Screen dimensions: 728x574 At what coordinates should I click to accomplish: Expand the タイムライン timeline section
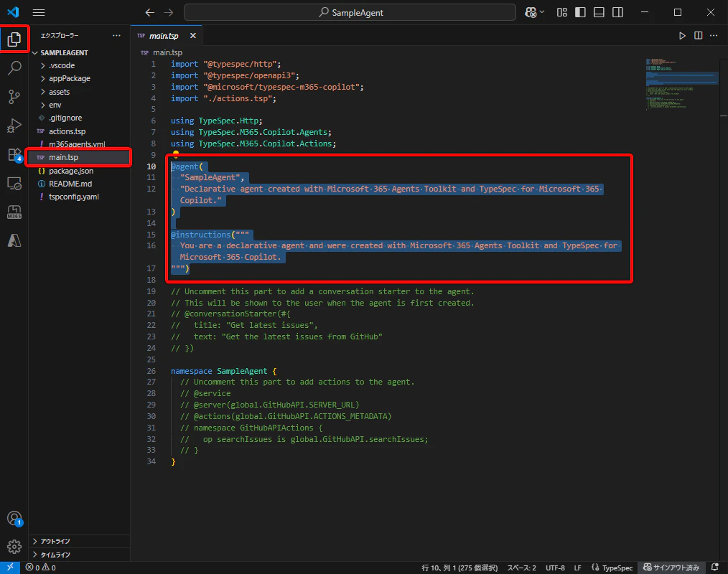click(x=80, y=555)
